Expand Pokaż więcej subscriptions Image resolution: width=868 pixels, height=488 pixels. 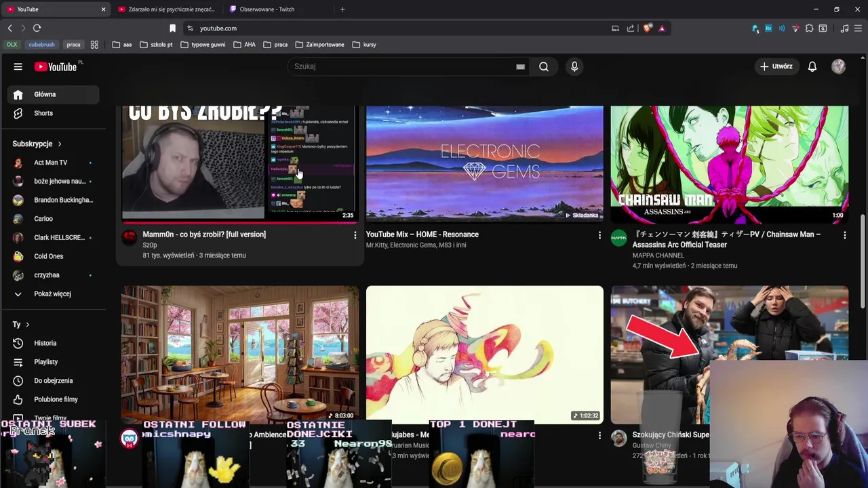click(54, 293)
